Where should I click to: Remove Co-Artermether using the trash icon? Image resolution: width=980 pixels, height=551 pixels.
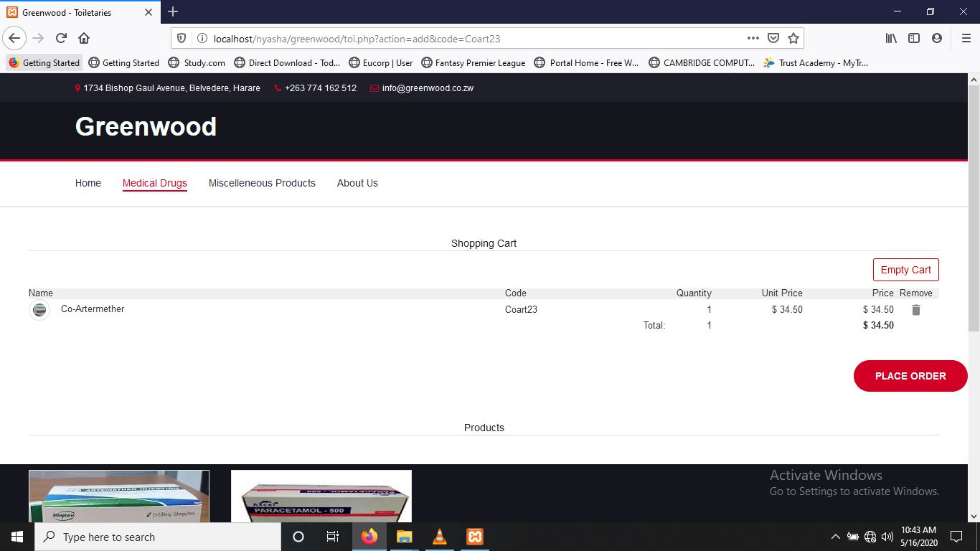[915, 310]
